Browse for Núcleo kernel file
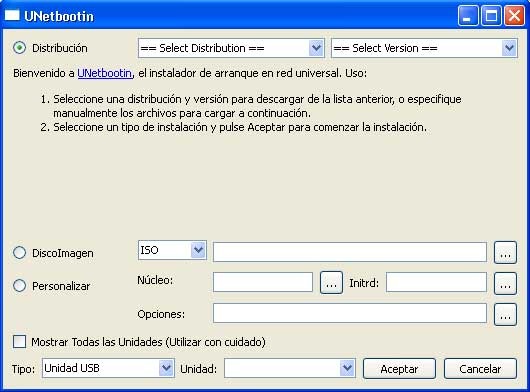This screenshot has width=530, height=392. click(x=331, y=283)
